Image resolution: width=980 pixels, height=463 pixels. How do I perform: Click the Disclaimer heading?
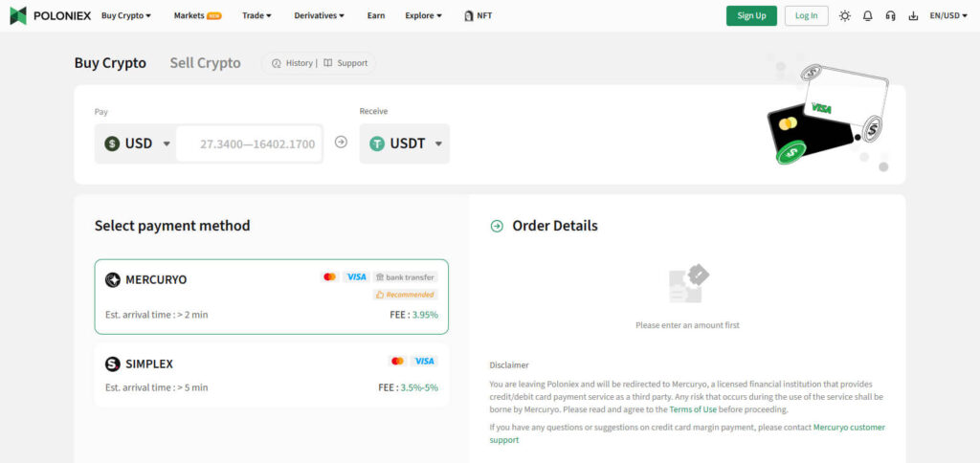[509, 364]
